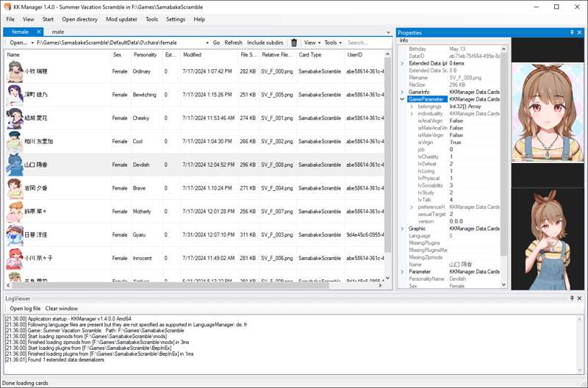
Task: Expand the Graphic property node
Action: tap(402, 229)
